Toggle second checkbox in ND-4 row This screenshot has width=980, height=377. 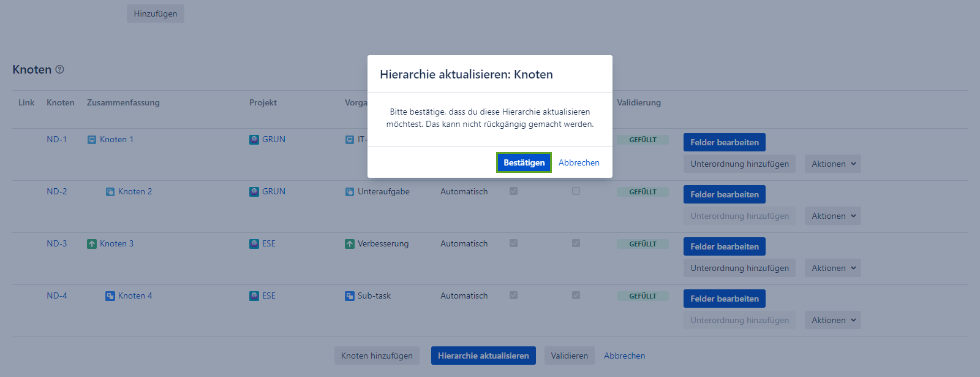pyautogui.click(x=576, y=295)
